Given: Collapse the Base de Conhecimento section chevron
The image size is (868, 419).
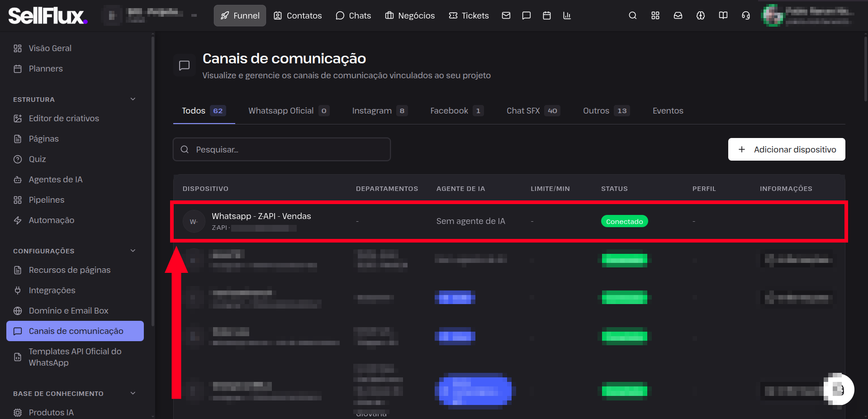Looking at the screenshot, I should point(133,393).
